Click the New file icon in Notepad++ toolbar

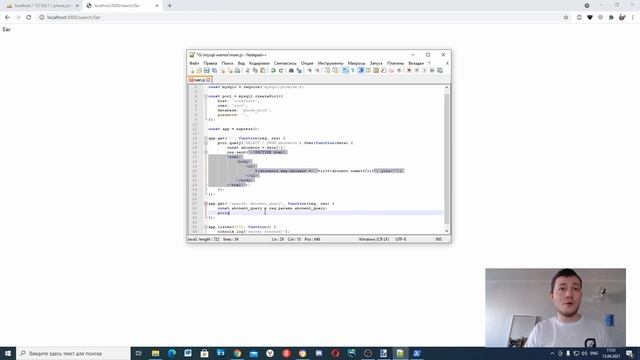[x=193, y=70]
